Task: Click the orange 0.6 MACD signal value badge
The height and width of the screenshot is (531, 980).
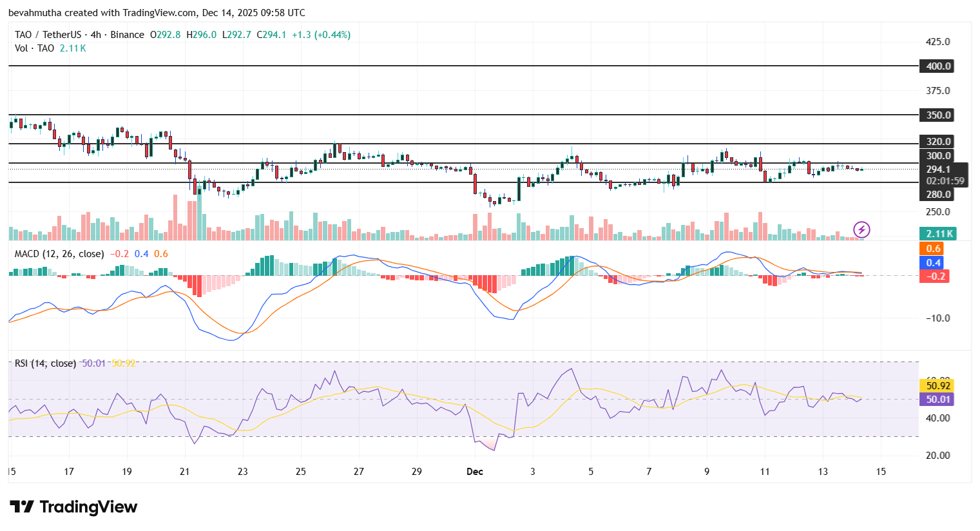Action: 935,249
